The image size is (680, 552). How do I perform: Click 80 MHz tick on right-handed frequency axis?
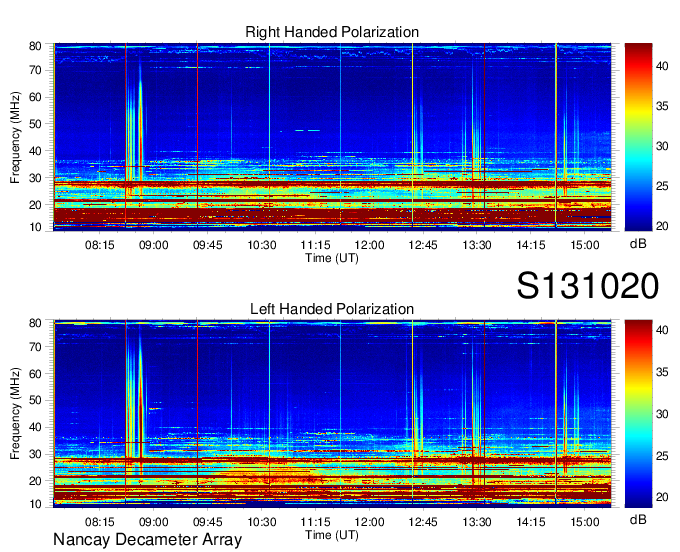pos(35,46)
